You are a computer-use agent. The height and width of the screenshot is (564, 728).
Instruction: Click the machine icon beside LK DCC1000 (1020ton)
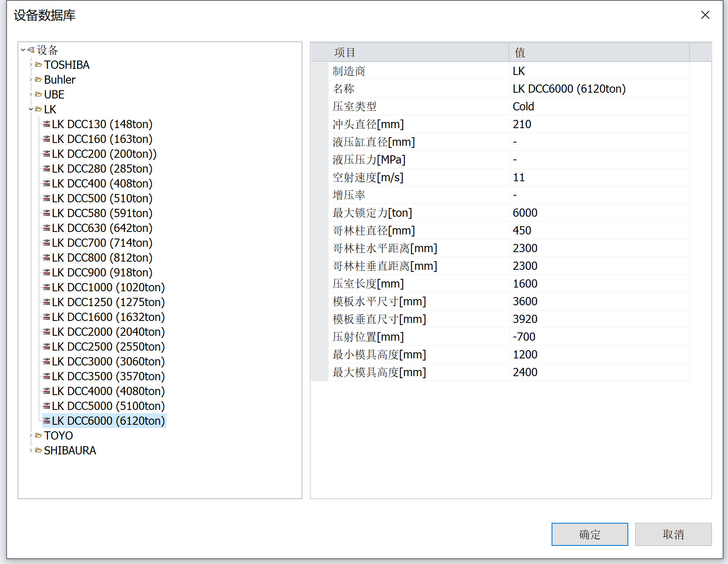tap(47, 287)
